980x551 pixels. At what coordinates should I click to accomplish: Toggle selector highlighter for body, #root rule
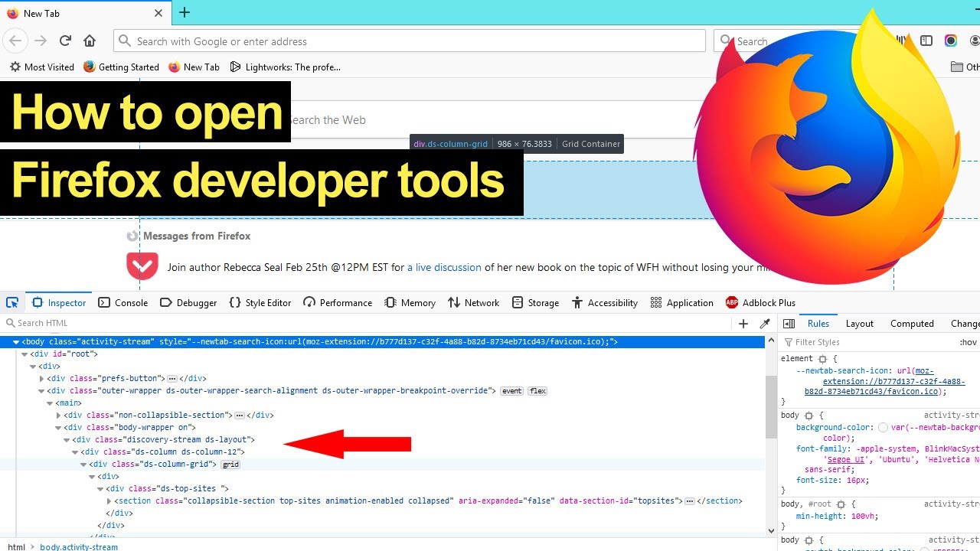841,504
